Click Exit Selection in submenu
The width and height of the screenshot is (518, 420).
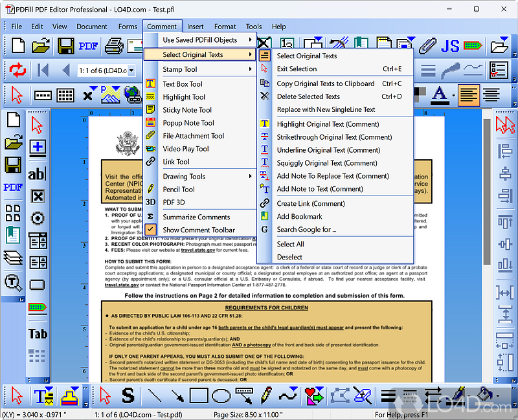(x=335, y=69)
